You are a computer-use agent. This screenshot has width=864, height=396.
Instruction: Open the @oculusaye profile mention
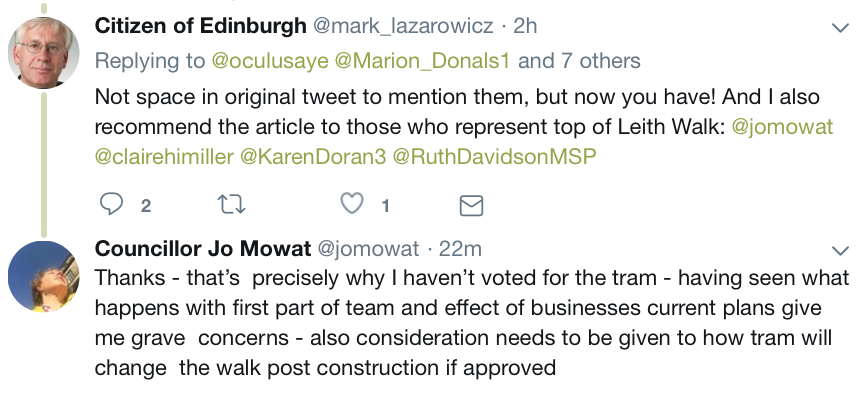[x=270, y=61]
